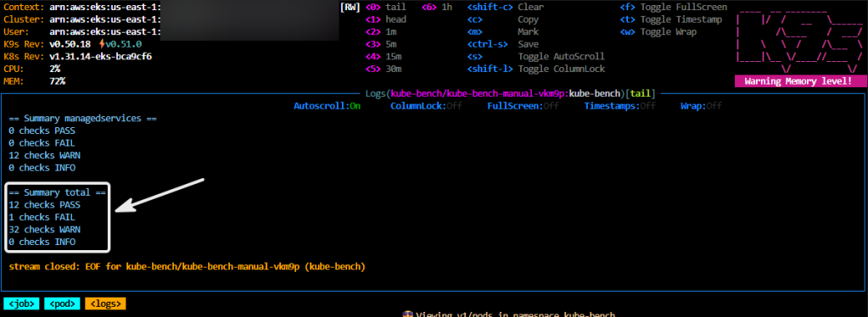
Task: Click the == Summary managedservices == line
Action: (82, 119)
